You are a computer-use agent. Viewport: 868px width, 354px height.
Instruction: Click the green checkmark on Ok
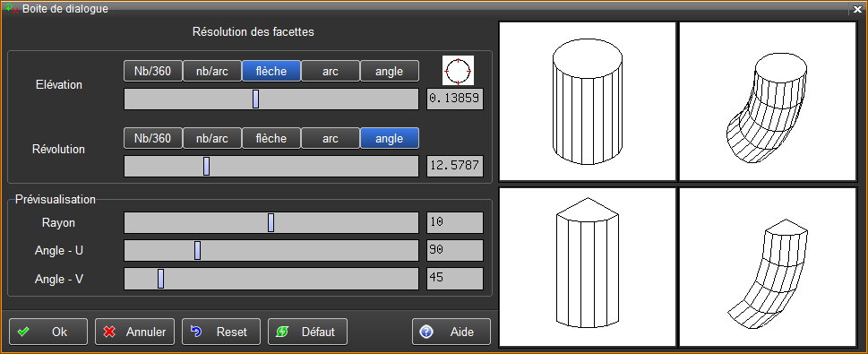pos(23,332)
